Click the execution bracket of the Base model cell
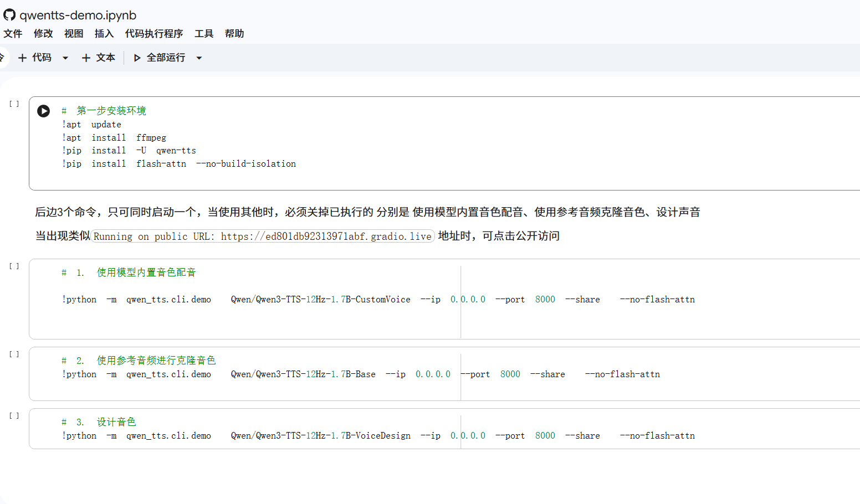This screenshot has height=504, width=860. (x=14, y=354)
